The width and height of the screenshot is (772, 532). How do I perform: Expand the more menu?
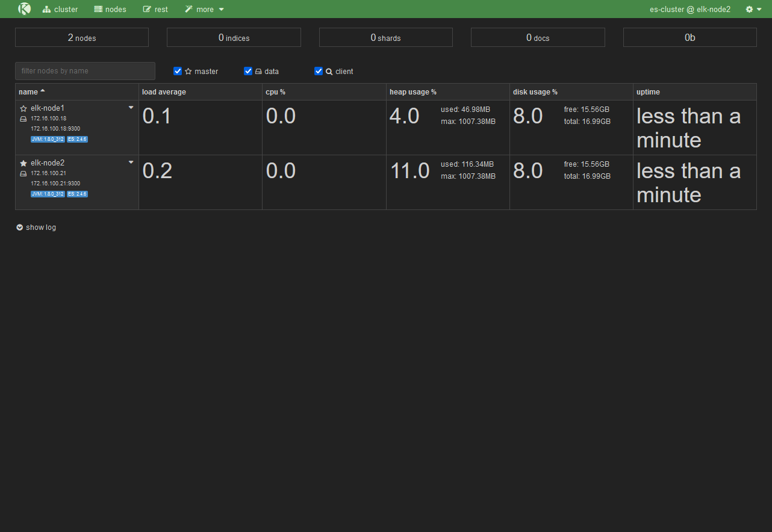point(205,9)
